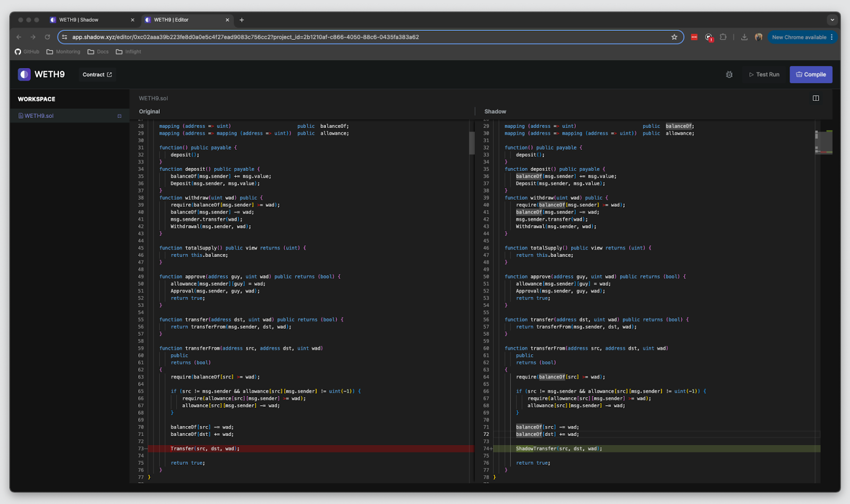
Task: Expand the browser tab search dropdown
Action: coord(832,20)
